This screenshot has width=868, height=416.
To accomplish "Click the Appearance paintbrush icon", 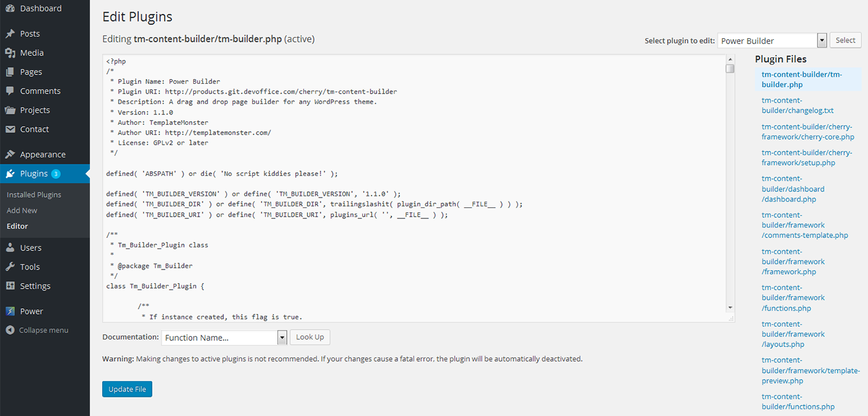I will click(10, 154).
